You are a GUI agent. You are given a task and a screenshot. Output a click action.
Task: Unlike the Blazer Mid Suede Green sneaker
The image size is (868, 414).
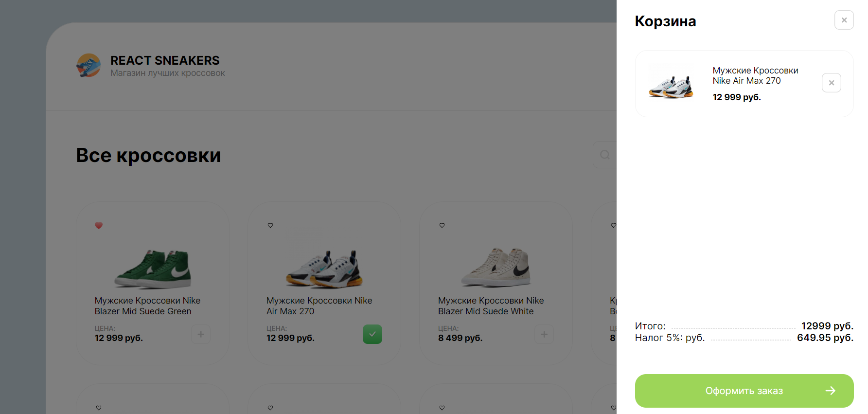click(x=99, y=225)
